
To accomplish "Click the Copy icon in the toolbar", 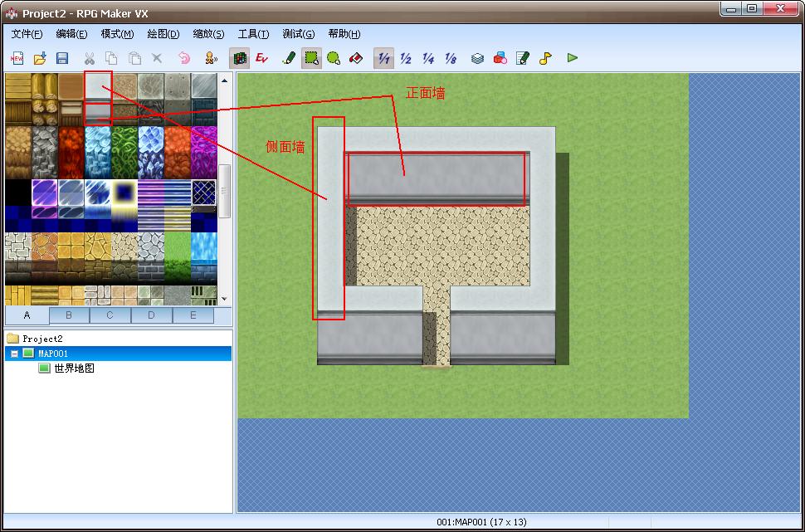I will coord(111,58).
